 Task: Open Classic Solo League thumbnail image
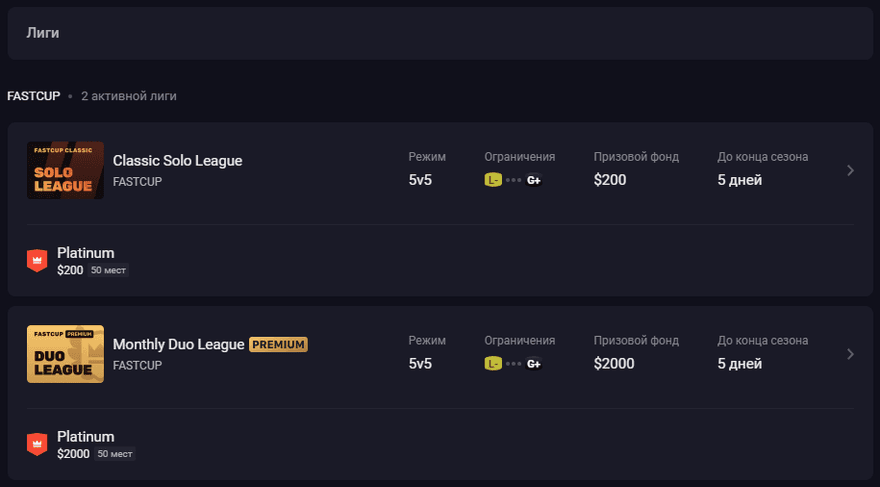coord(65,169)
